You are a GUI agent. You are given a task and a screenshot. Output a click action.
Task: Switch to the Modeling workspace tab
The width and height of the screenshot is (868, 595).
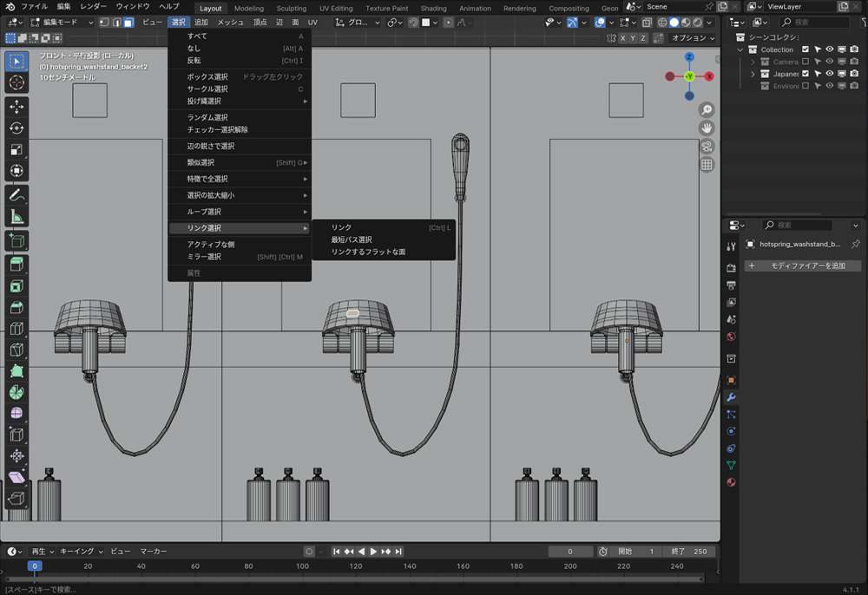click(249, 8)
